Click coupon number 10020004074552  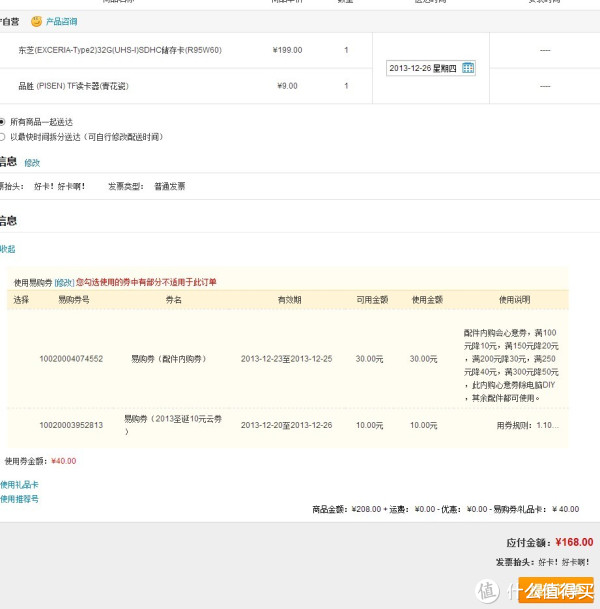[x=71, y=358]
